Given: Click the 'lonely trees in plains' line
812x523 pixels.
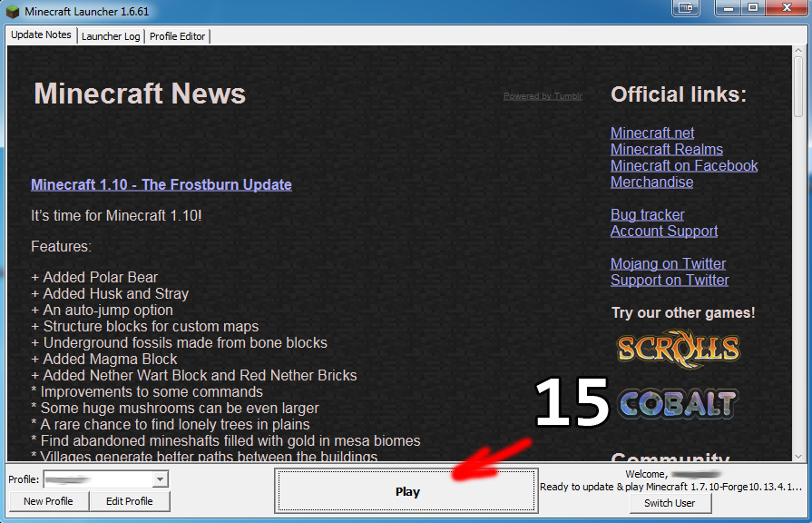Looking at the screenshot, I should pos(171,425).
